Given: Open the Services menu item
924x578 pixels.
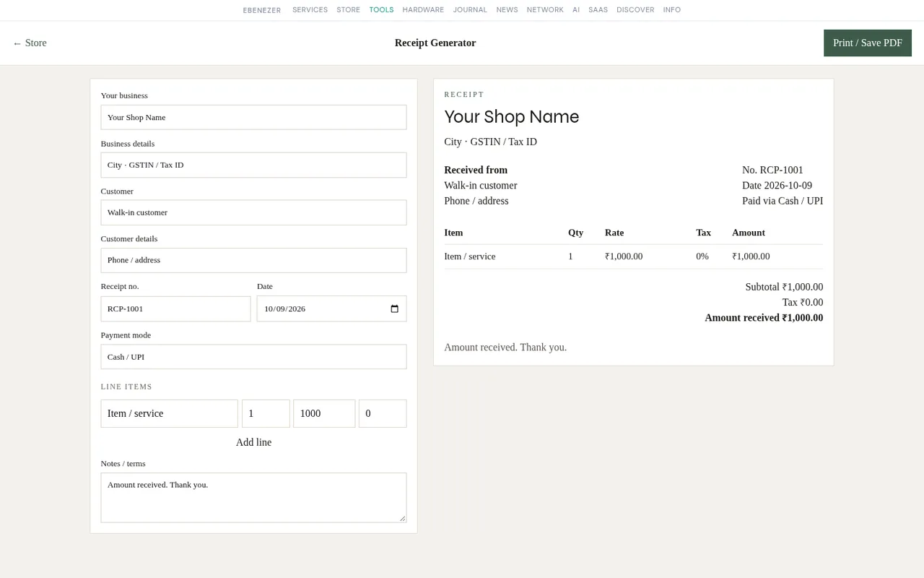Looking at the screenshot, I should pyautogui.click(x=310, y=10).
